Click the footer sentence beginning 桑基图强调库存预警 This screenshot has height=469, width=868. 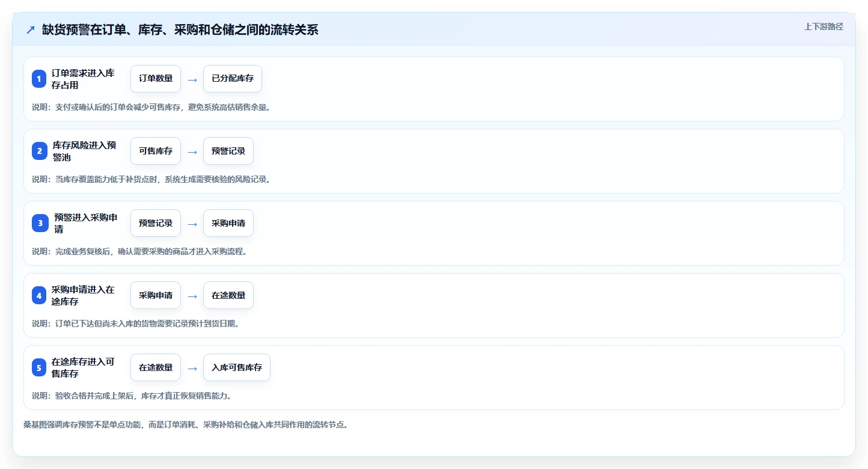tap(186, 425)
